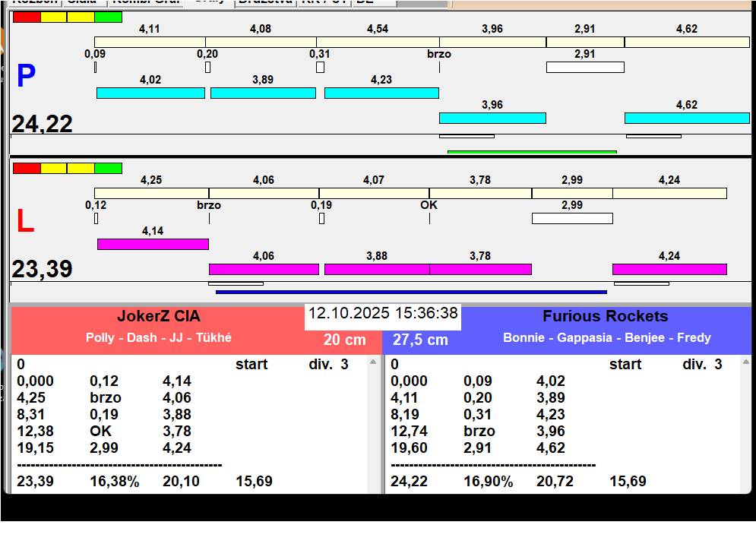Click the red start light in lane P
The height and width of the screenshot is (544, 756).
27,17
